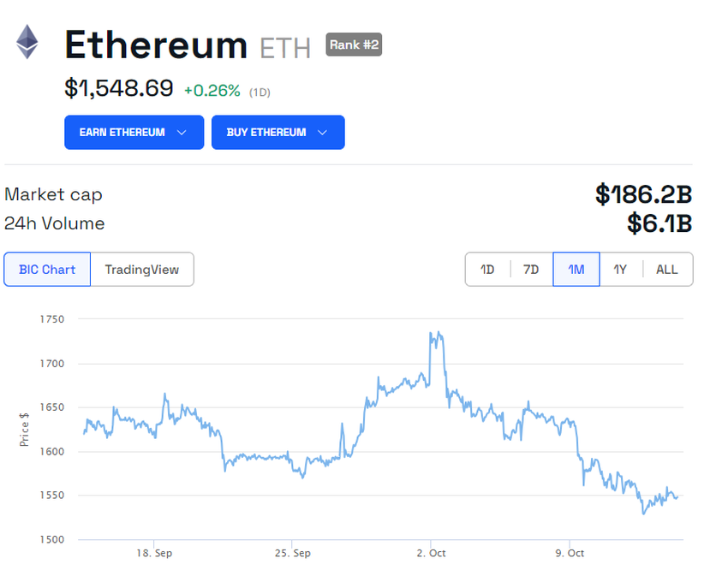Viewport: 728px width, 582px height.
Task: Enable the 1M time range view
Action: (576, 269)
